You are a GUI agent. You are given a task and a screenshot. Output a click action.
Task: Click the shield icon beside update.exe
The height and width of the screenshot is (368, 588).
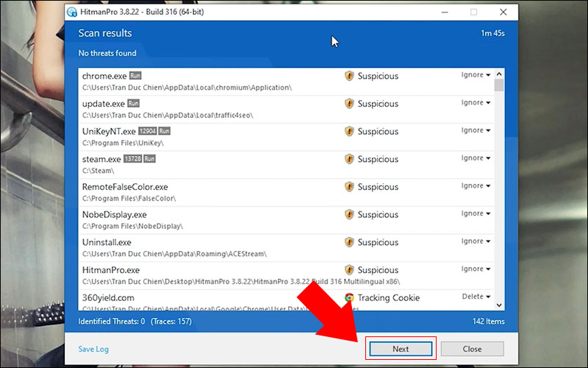[x=349, y=104]
